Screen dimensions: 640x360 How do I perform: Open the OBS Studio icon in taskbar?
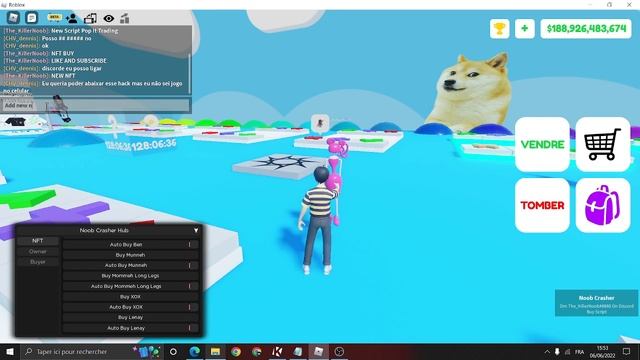(x=339, y=351)
